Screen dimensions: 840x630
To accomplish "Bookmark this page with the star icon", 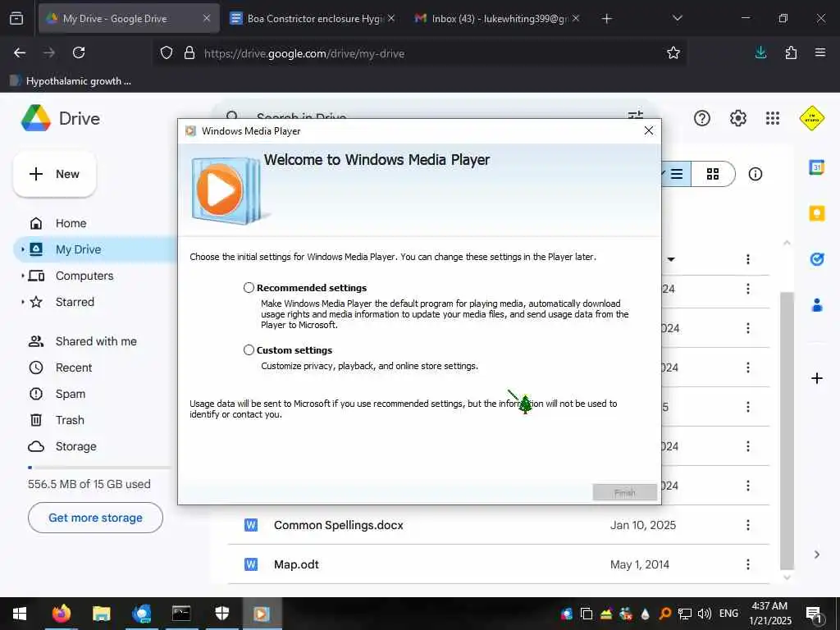I will (x=673, y=52).
